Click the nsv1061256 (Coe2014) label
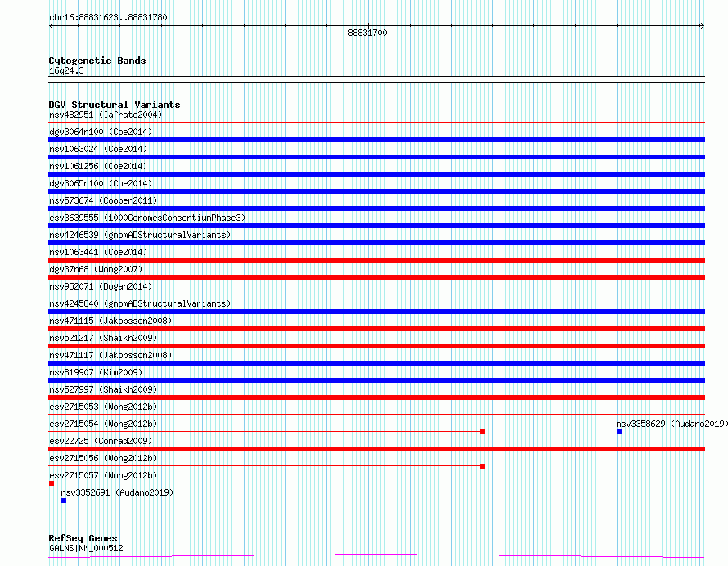The height and width of the screenshot is (566, 728). tap(98, 166)
